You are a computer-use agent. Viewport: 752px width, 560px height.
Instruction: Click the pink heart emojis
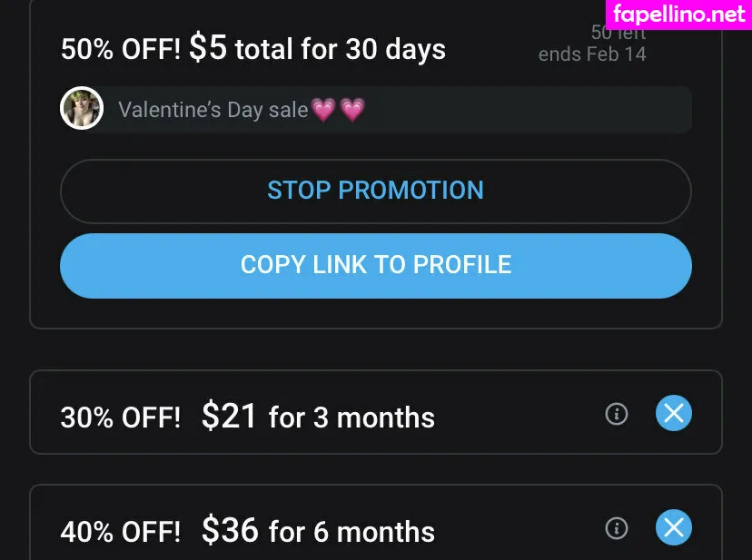(338, 110)
